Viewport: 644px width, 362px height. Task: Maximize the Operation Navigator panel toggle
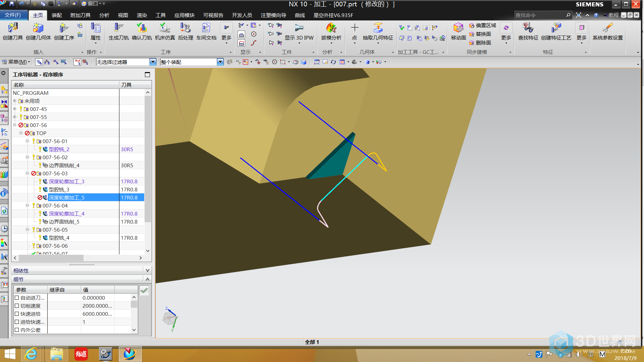(x=147, y=74)
